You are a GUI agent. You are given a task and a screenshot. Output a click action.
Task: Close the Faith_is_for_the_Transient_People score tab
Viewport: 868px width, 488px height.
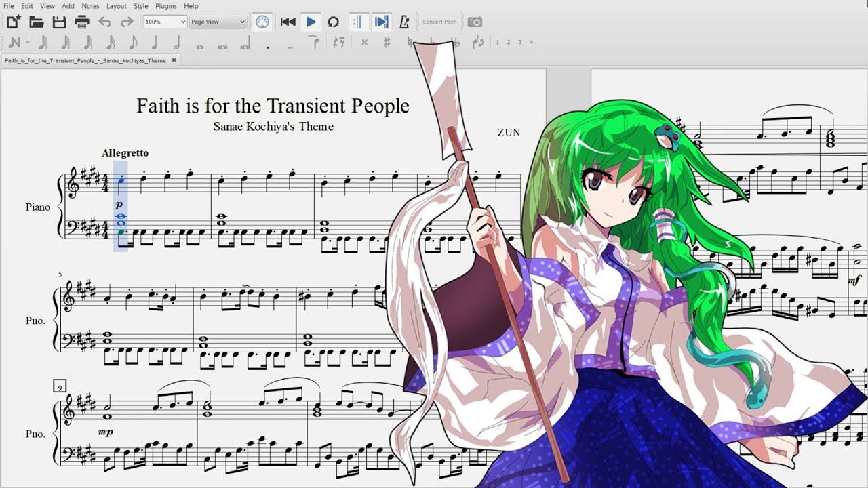(174, 60)
